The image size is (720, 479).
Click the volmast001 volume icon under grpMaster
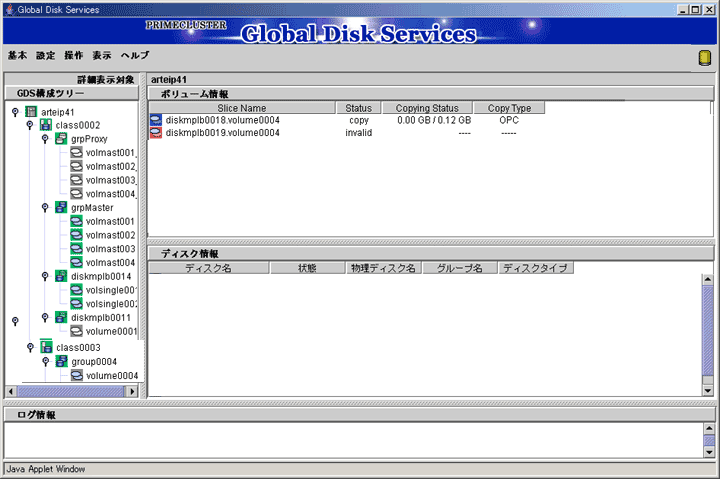[76, 221]
